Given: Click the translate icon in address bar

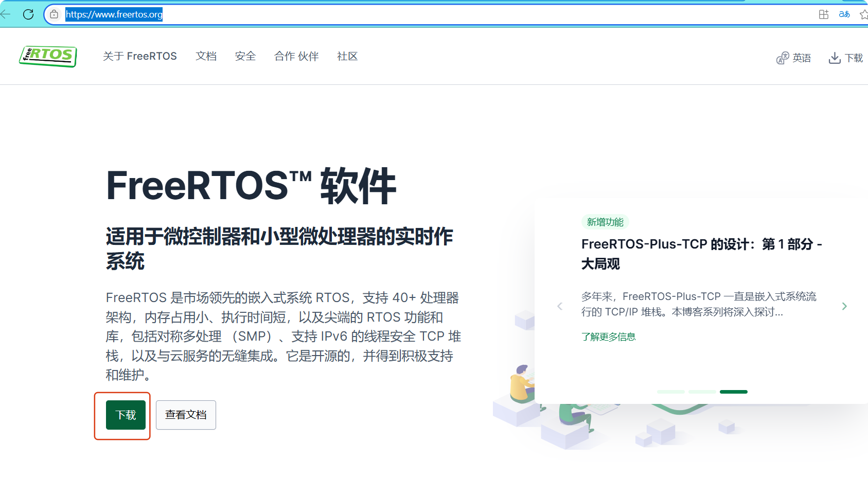Looking at the screenshot, I should [x=844, y=14].
